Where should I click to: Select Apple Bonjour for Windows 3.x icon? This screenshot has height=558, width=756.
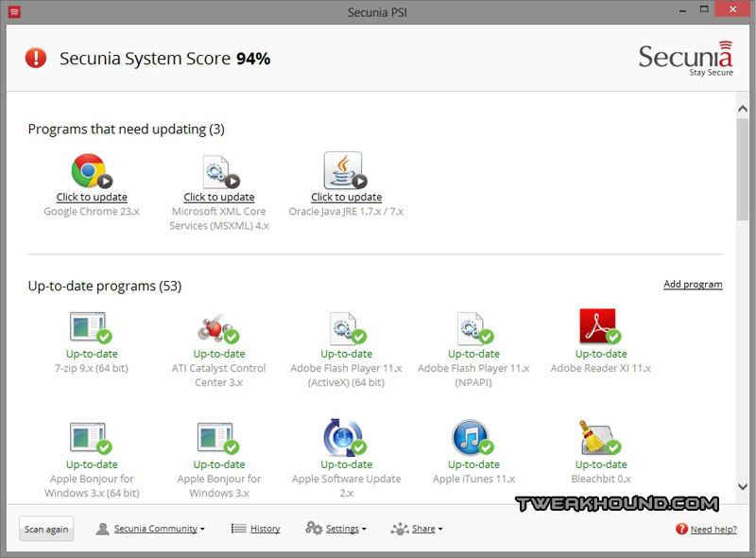pyautogui.click(x=218, y=438)
